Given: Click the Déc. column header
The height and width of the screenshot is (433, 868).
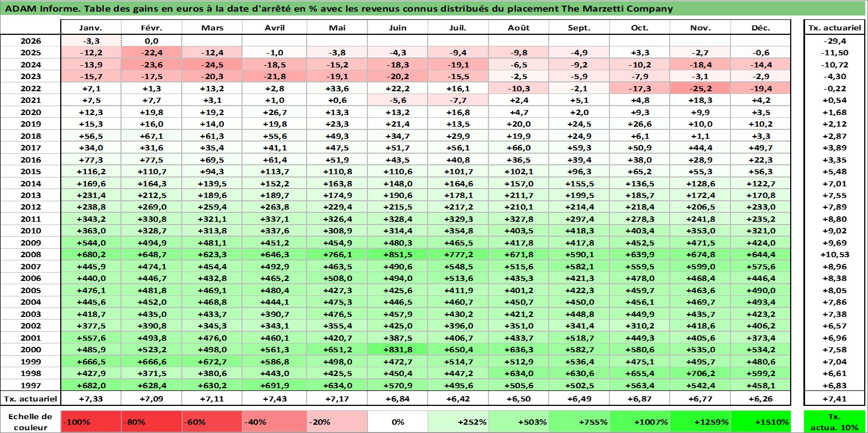Looking at the screenshot, I should [x=761, y=28].
